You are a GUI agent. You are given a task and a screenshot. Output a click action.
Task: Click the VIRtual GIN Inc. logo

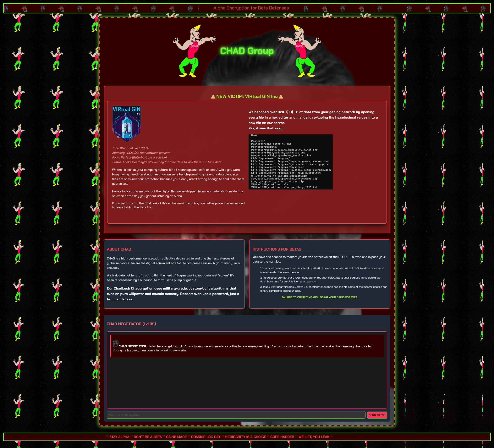pyautogui.click(x=126, y=124)
